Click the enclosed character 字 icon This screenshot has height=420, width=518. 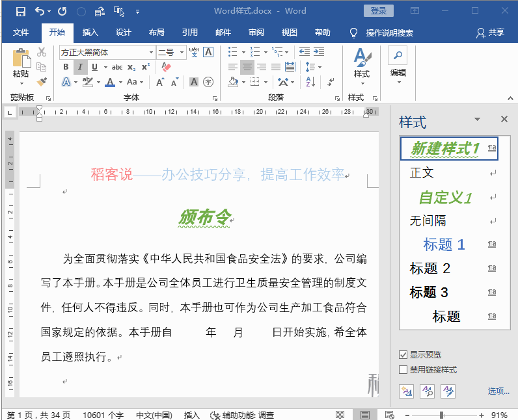(x=208, y=82)
